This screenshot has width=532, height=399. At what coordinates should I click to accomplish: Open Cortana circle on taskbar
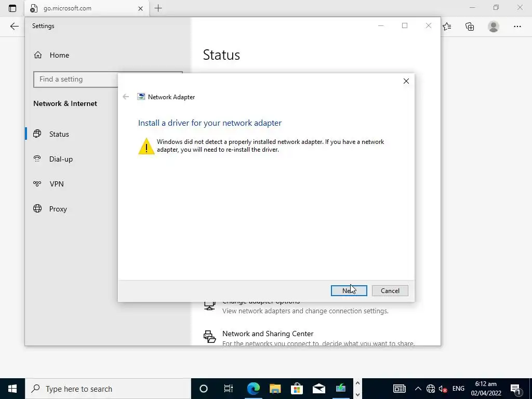click(x=203, y=389)
